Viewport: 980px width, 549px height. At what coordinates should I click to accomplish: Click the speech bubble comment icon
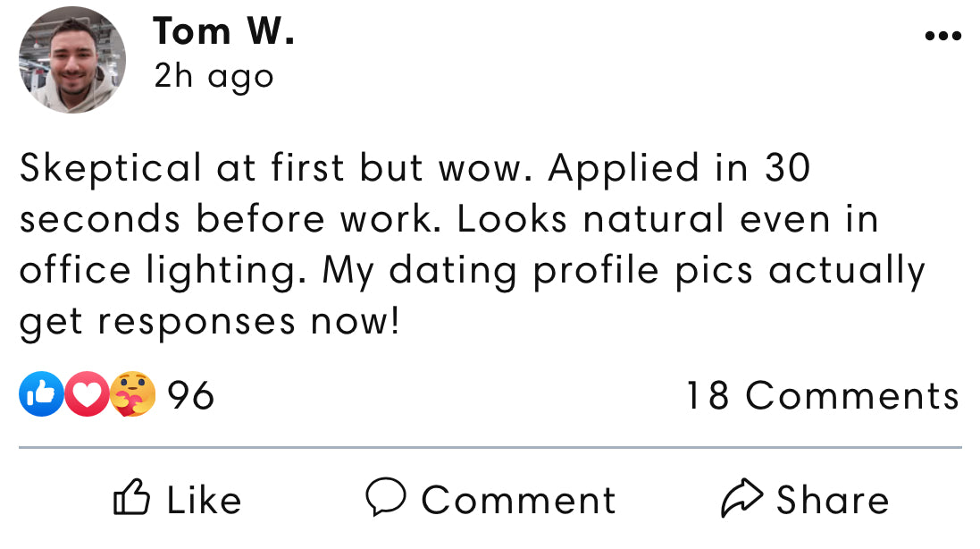click(386, 497)
